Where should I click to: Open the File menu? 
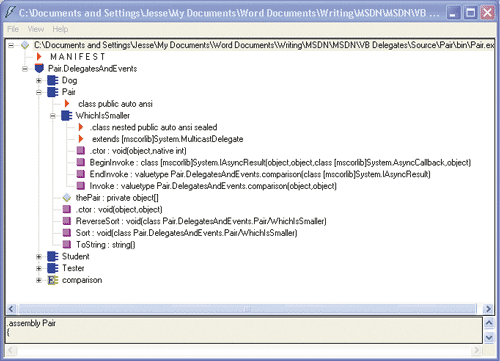click(x=13, y=29)
